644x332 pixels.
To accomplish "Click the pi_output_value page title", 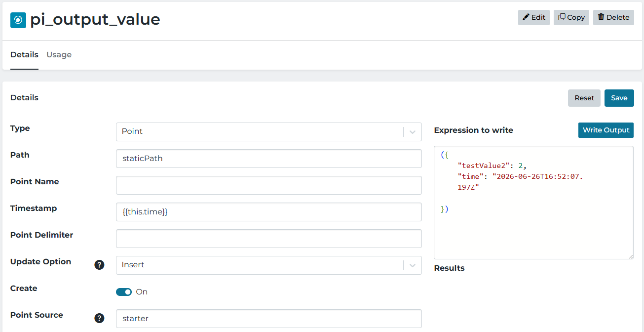I will (x=95, y=19).
